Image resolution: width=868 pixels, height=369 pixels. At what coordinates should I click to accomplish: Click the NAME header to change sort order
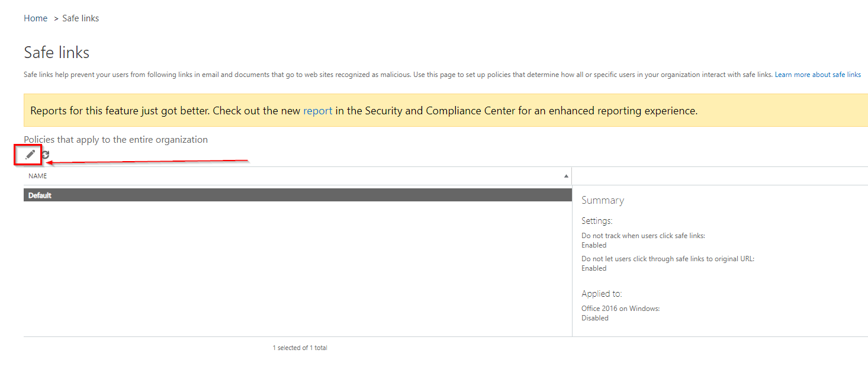click(37, 176)
